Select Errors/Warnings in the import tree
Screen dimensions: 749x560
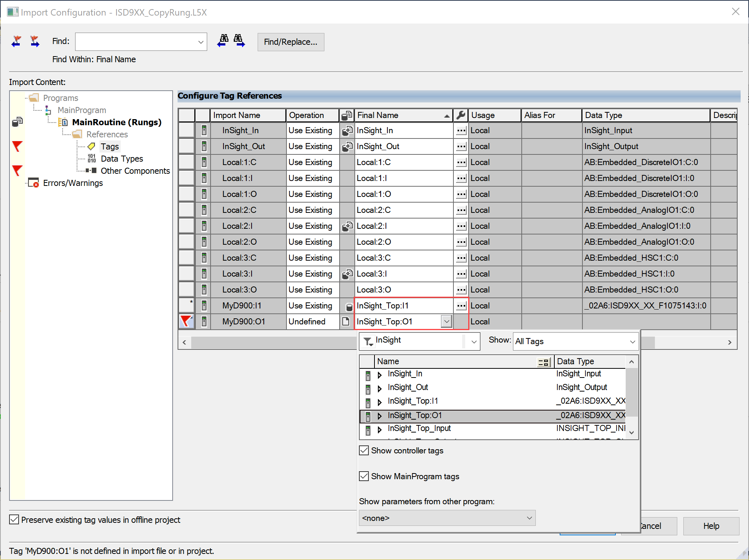click(x=73, y=183)
